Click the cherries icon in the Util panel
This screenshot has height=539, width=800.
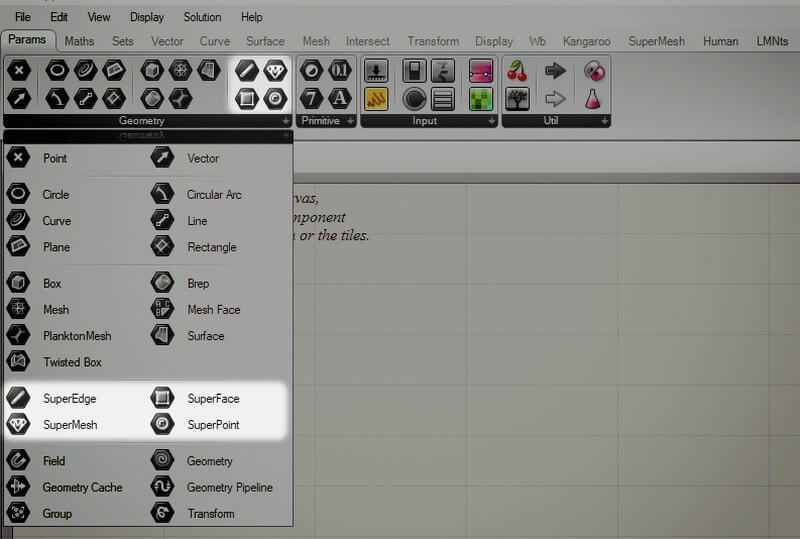tap(517, 70)
